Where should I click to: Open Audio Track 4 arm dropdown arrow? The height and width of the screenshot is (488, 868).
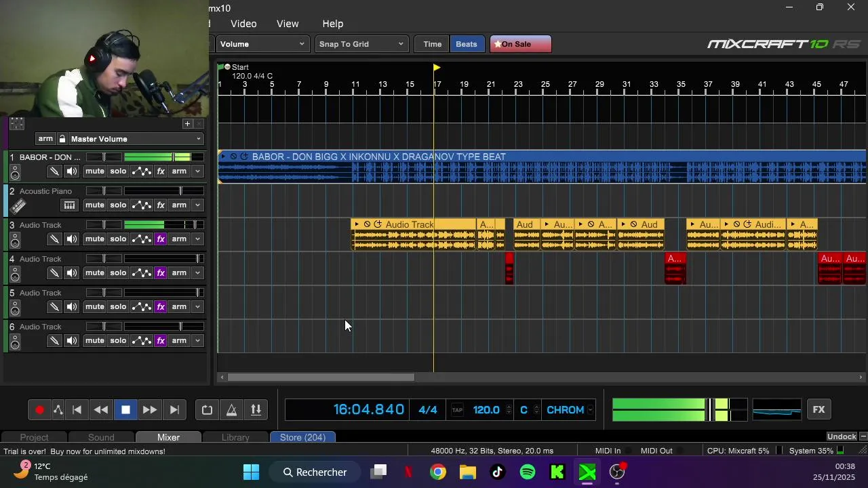[197, 273]
